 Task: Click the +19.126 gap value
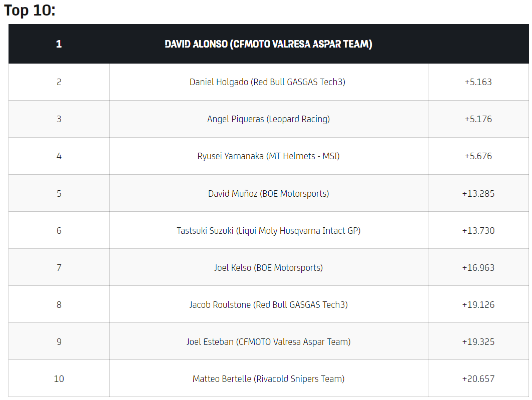click(x=478, y=304)
